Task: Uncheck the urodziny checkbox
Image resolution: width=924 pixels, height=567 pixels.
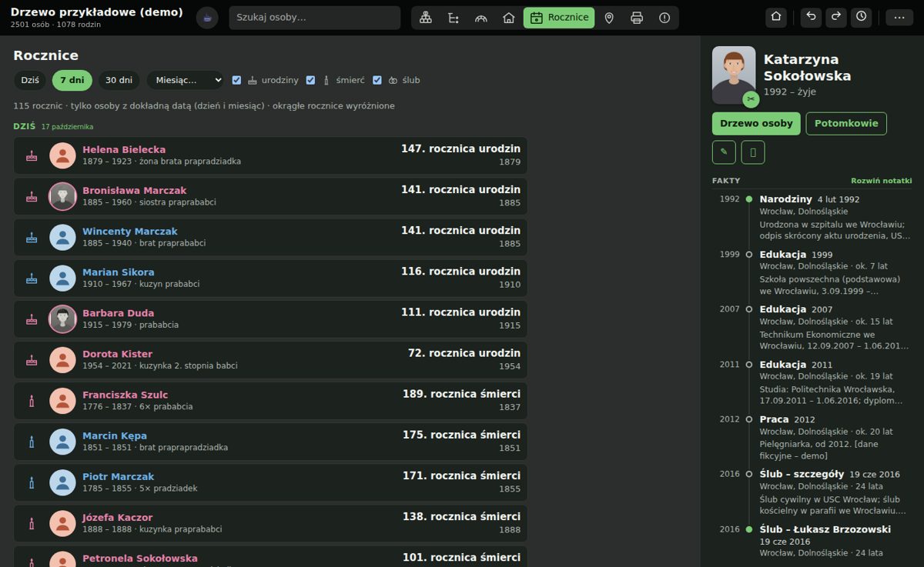Action: 236,80
